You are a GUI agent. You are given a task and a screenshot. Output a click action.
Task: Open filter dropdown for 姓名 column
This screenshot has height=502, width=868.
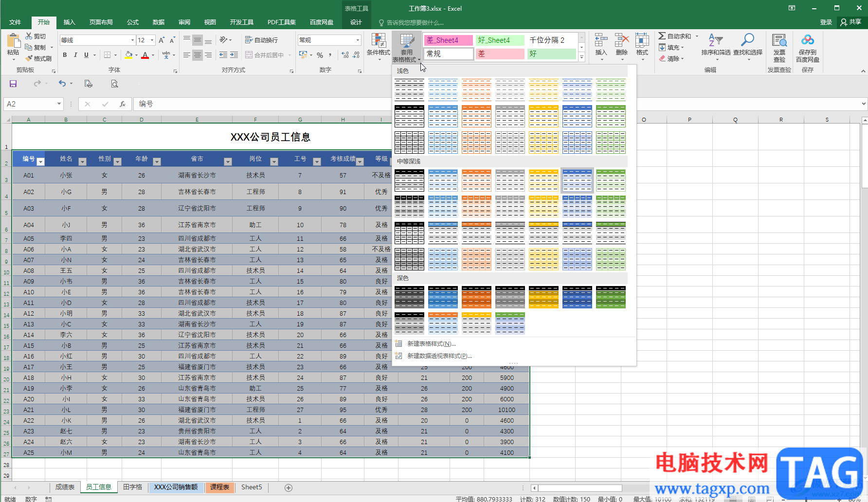click(x=82, y=161)
